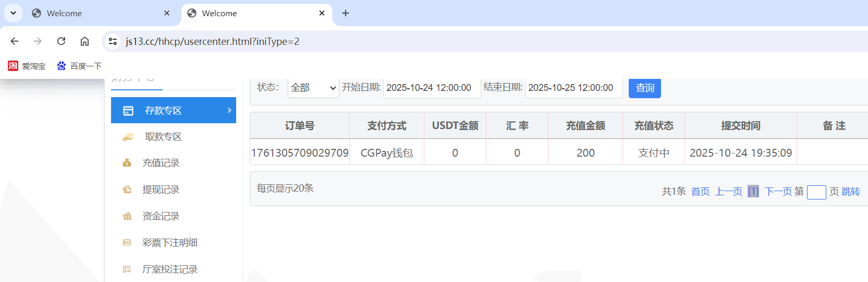Open the 百度一下 bookmark
This screenshot has height=282, width=868.
click(x=79, y=66)
